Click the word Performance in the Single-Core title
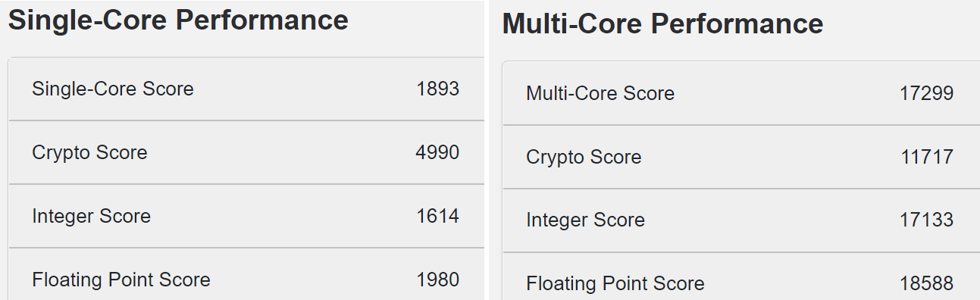Screen dimensions: 980x300 [262, 20]
